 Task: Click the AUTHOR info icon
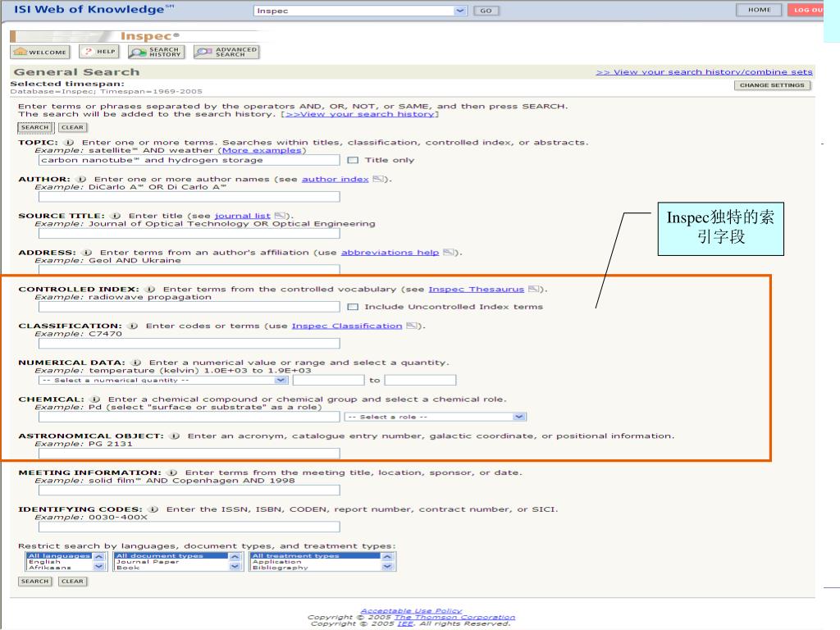81,179
